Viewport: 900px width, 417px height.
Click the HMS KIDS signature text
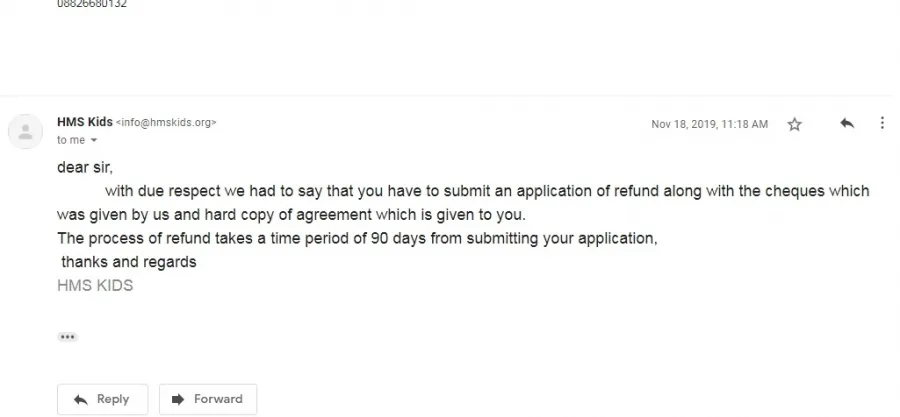(95, 285)
